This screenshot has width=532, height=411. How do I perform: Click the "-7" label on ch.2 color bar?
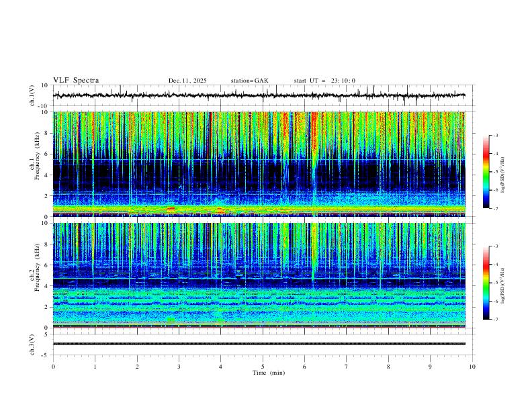(495, 320)
